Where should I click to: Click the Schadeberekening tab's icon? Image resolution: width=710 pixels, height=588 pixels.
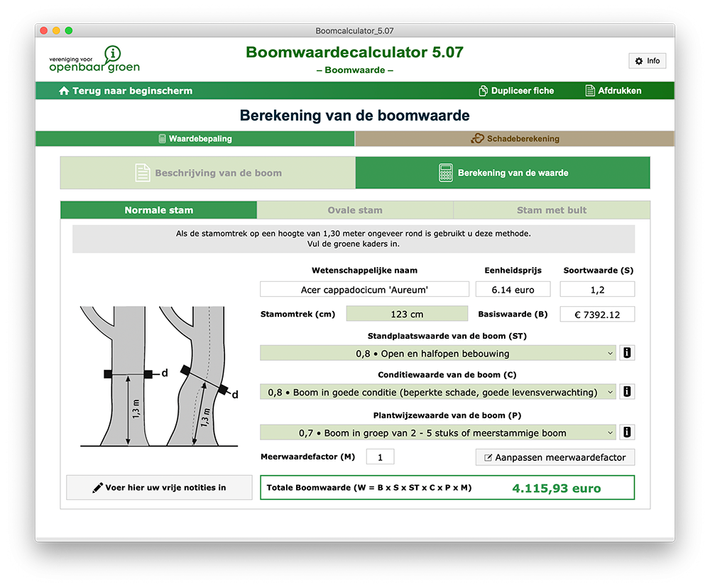pyautogui.click(x=477, y=138)
